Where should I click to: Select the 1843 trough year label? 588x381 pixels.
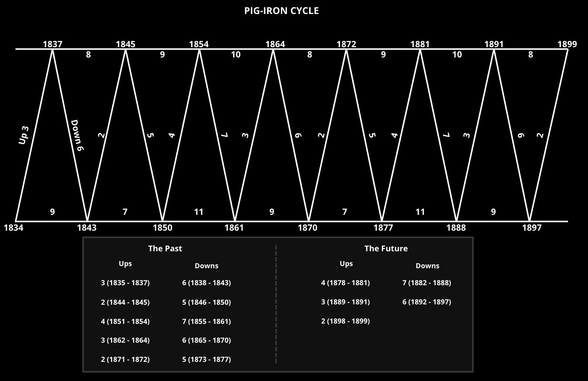(x=87, y=228)
